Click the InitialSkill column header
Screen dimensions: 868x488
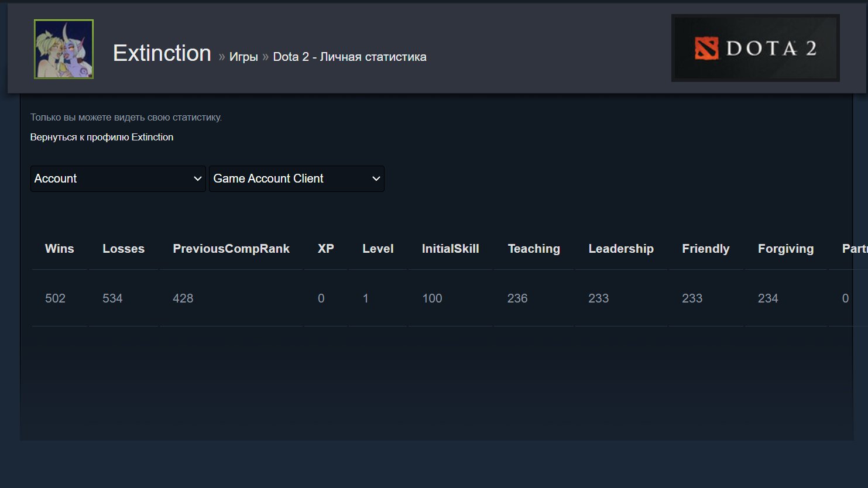[x=451, y=249]
